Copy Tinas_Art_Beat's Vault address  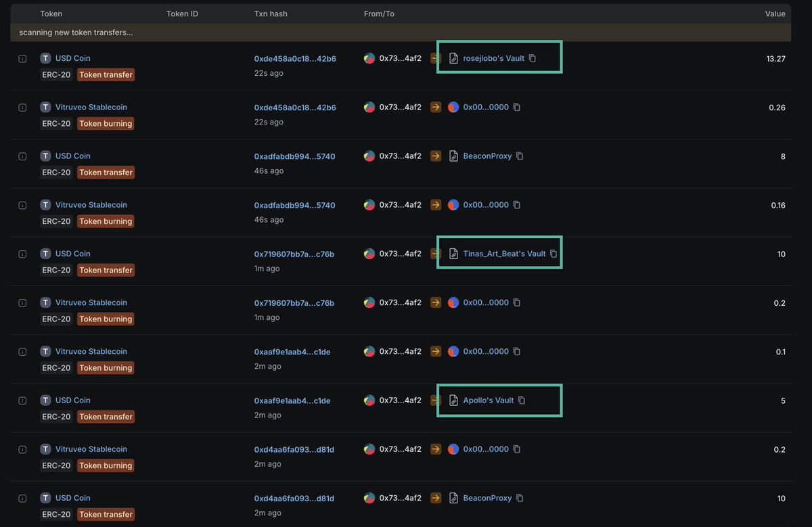tap(554, 254)
